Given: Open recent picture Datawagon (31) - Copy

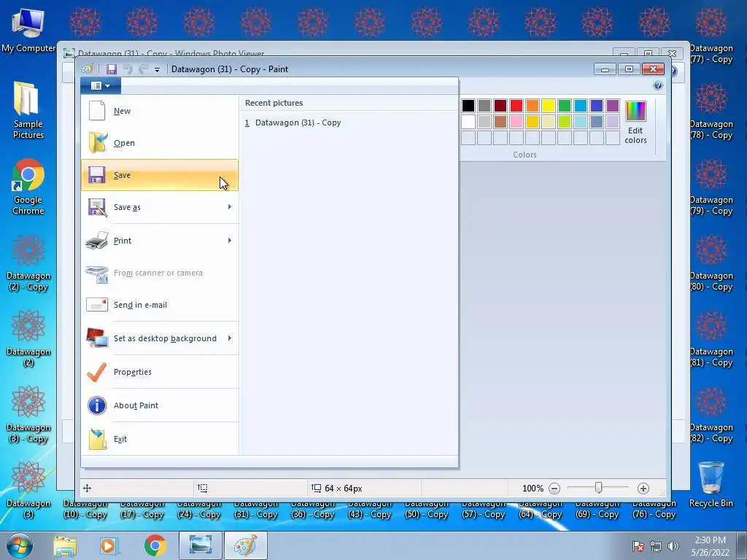Looking at the screenshot, I should click(348, 122).
